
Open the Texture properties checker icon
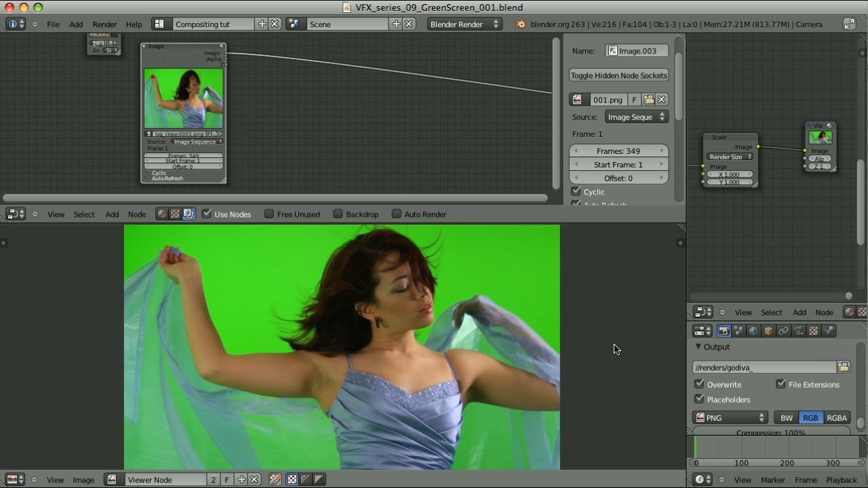click(x=813, y=331)
